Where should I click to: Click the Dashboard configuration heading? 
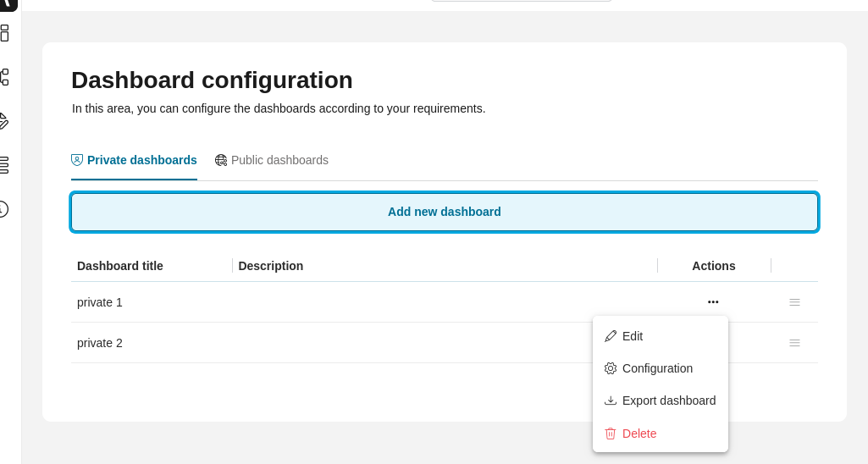pyautogui.click(x=212, y=80)
